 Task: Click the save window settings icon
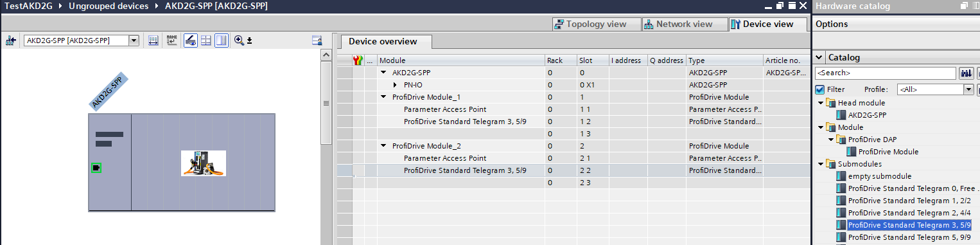coord(317,41)
